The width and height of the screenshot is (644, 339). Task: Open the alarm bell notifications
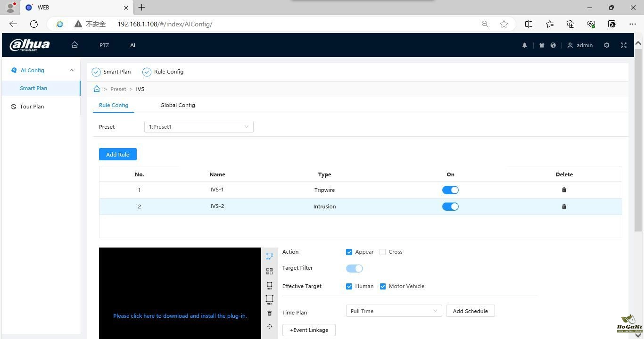pyautogui.click(x=524, y=45)
